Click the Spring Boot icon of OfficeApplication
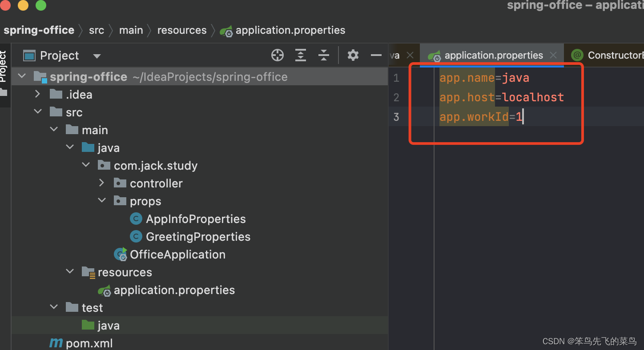Image resolution: width=644 pixels, height=350 pixels. pos(120,254)
